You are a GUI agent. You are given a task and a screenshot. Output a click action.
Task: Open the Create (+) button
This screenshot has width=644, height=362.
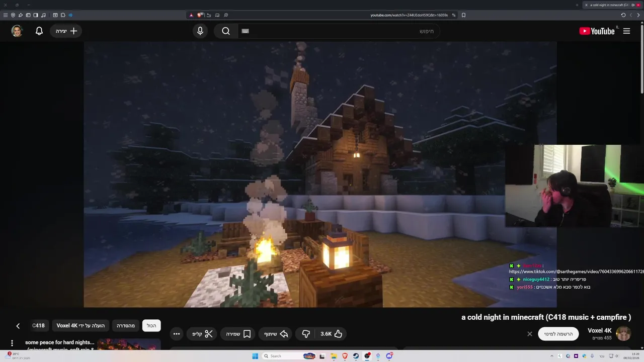[66, 31]
